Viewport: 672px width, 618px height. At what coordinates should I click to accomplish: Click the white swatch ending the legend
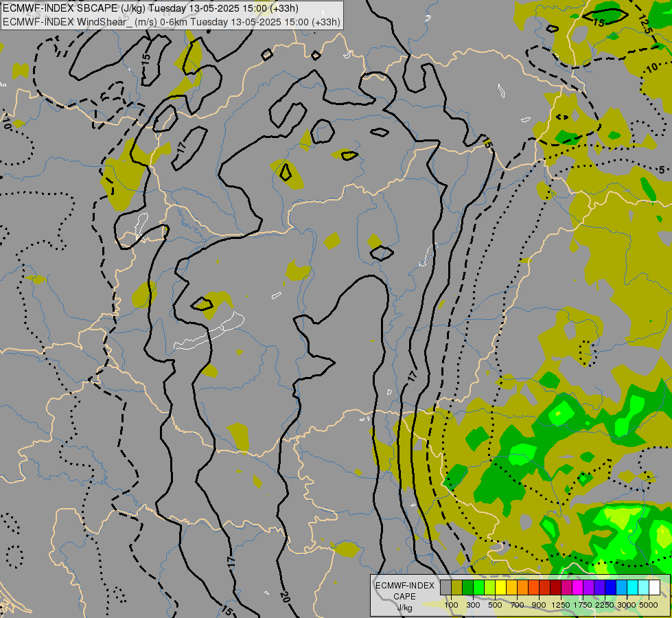654,588
